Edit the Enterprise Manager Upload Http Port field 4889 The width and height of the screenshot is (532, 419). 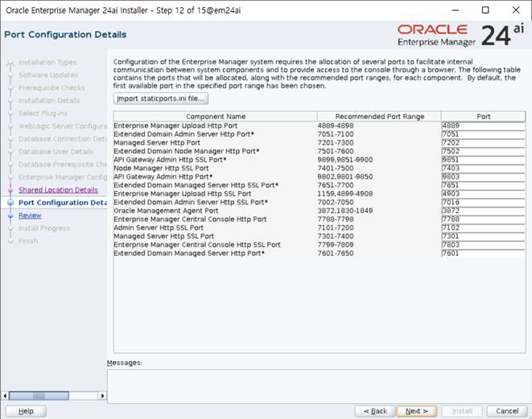(x=483, y=125)
